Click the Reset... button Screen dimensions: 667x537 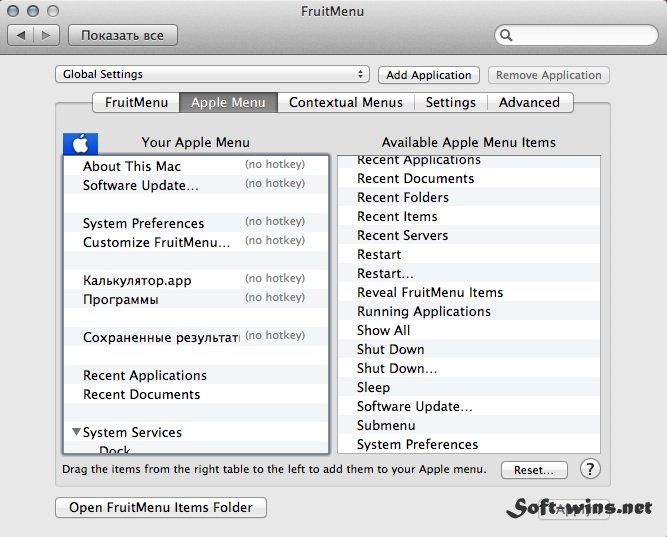click(x=534, y=470)
